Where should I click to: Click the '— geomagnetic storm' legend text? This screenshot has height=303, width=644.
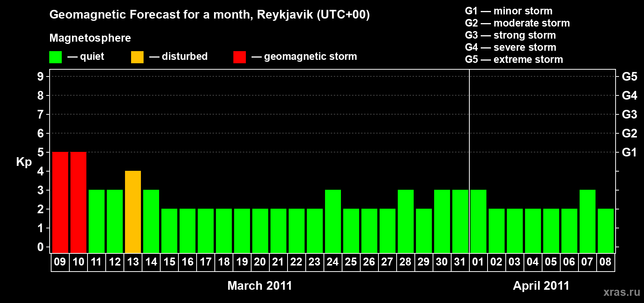coord(304,56)
